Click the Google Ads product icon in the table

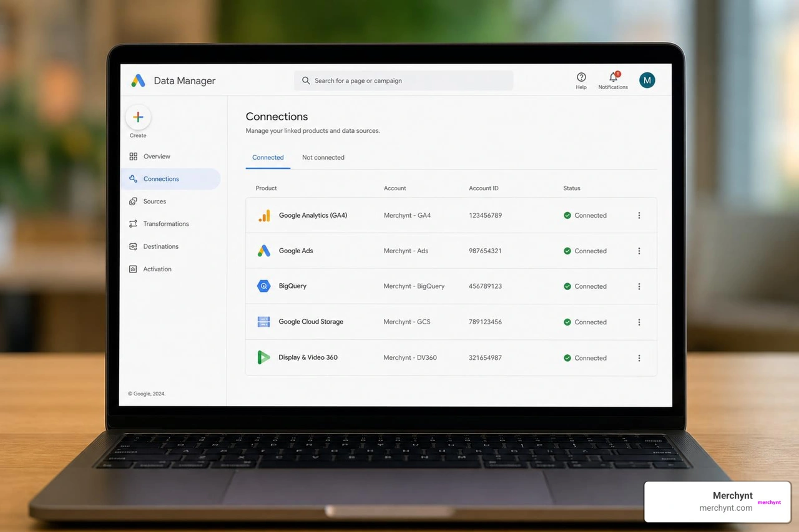[x=264, y=251]
